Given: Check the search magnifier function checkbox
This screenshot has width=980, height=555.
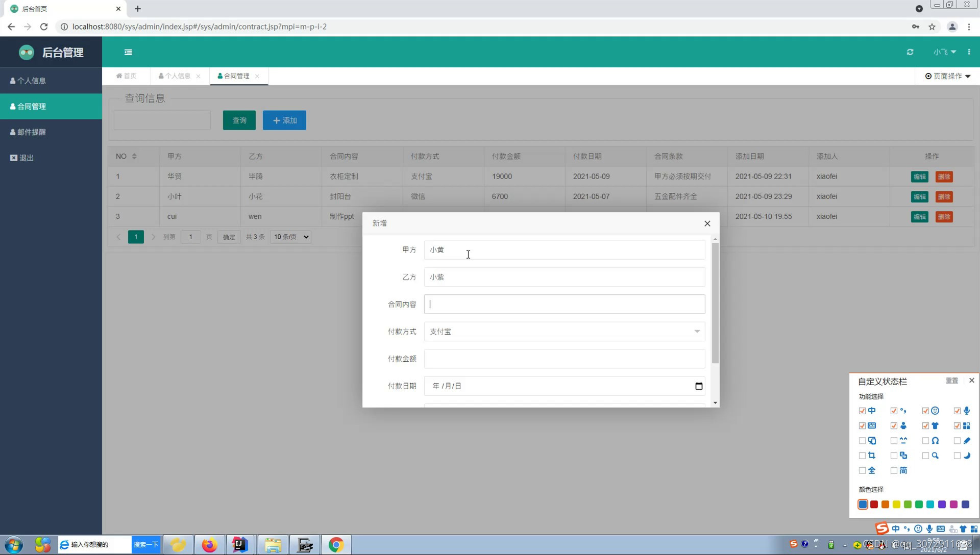Looking at the screenshot, I should pyautogui.click(x=925, y=456).
